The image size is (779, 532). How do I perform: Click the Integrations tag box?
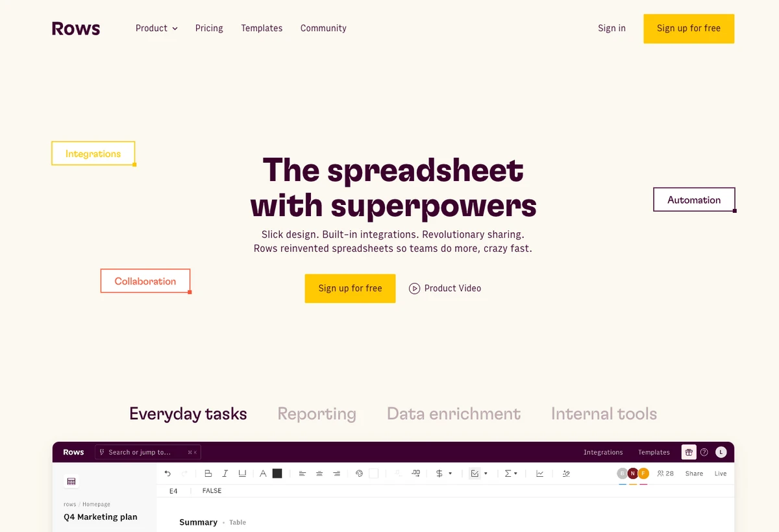pos(93,154)
